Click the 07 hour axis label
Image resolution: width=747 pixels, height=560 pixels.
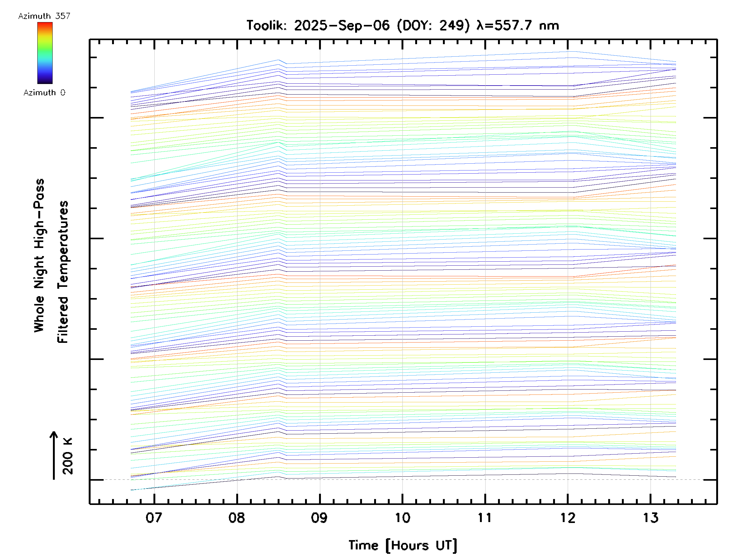(x=154, y=518)
